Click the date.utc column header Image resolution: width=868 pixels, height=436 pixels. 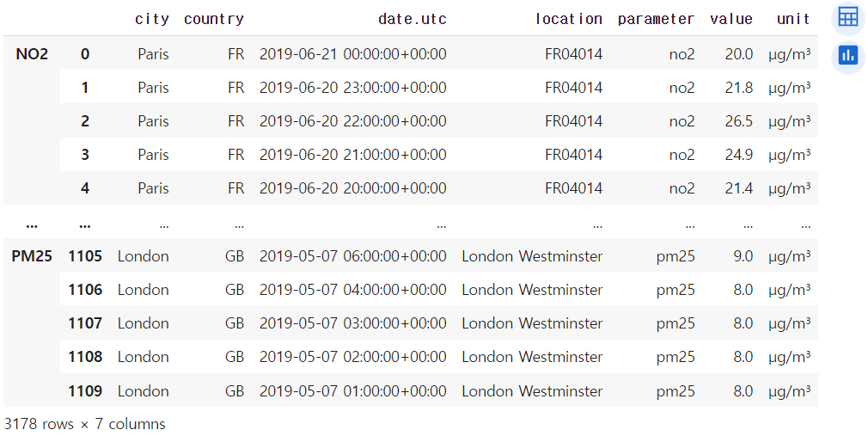coord(413,19)
